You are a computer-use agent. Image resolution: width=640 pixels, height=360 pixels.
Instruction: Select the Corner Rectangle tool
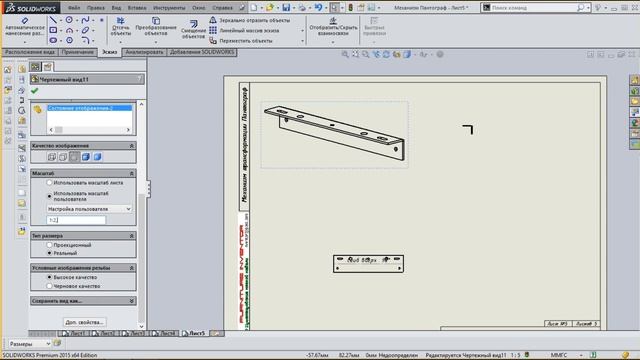point(53,30)
